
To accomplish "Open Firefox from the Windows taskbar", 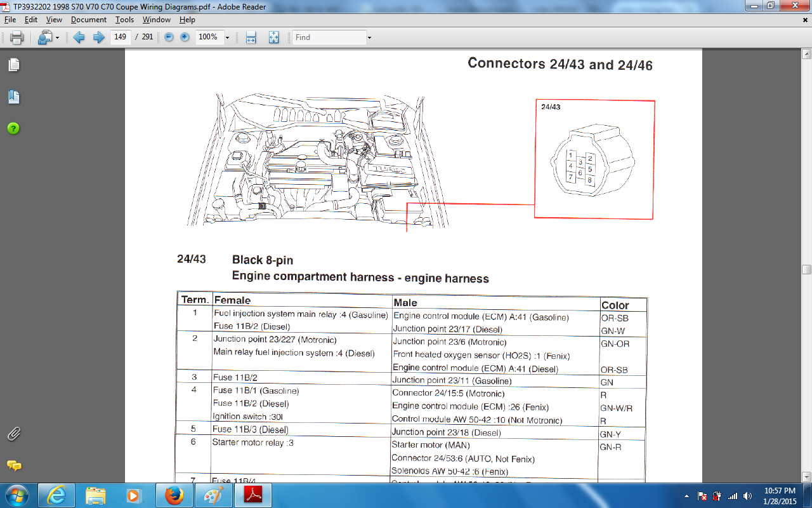I will (174, 495).
